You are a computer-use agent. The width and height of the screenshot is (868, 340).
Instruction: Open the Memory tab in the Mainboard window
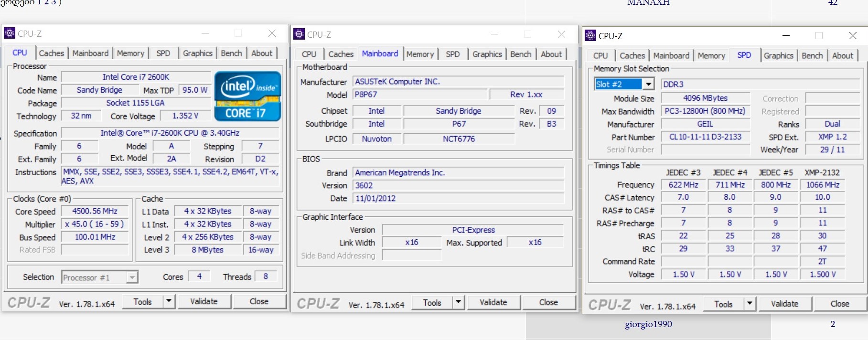pyautogui.click(x=420, y=54)
